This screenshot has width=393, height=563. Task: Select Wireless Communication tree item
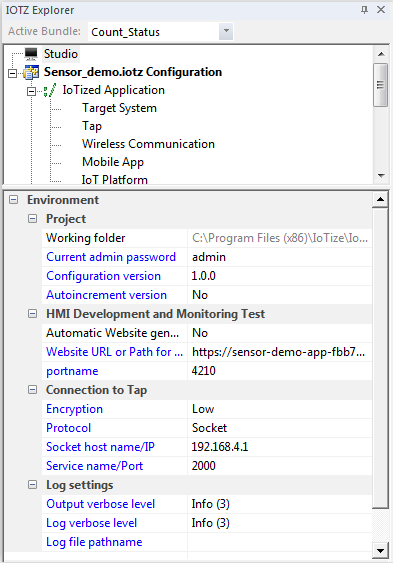(x=148, y=144)
